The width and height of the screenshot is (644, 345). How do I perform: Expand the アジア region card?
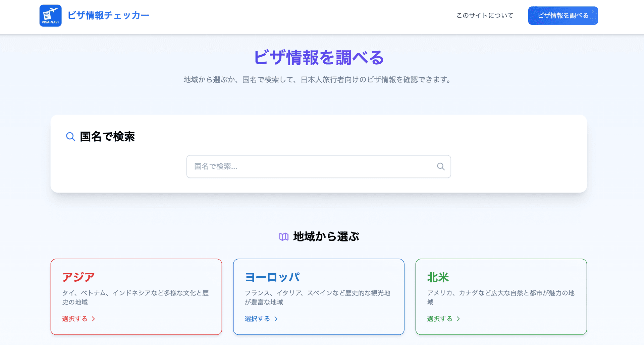[x=136, y=297]
